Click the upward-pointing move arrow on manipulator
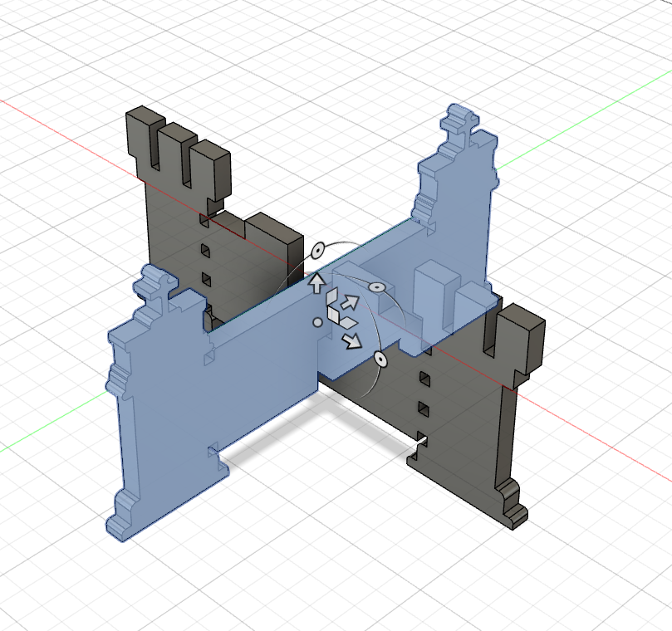 point(317,284)
